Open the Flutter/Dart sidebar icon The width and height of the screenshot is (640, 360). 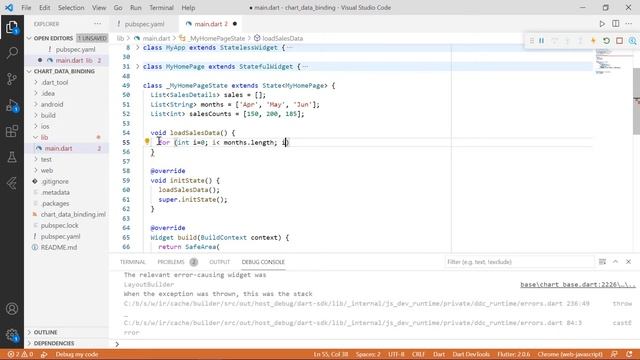click(x=12, y=184)
